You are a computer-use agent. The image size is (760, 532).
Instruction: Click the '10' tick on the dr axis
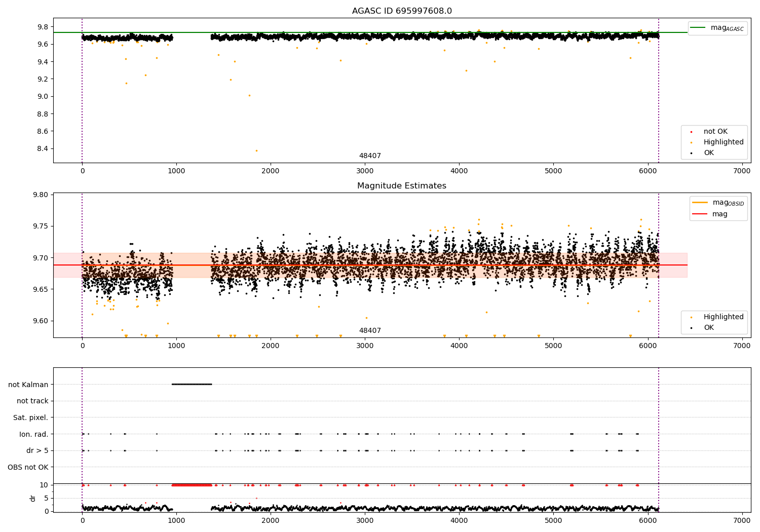[x=44, y=485]
